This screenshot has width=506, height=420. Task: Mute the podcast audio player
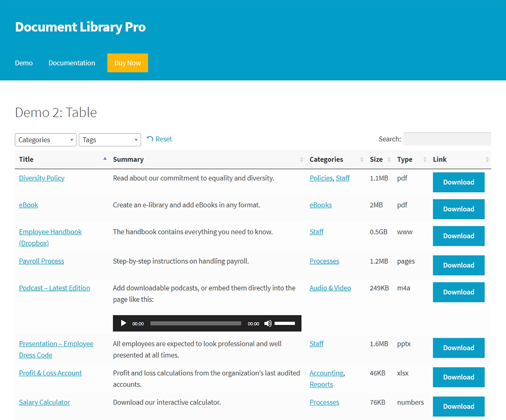(268, 323)
